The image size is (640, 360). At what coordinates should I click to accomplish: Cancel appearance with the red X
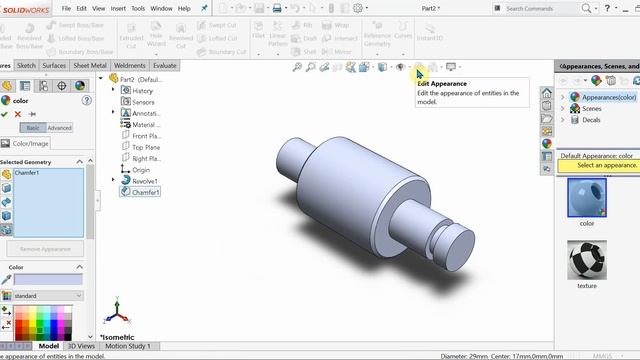point(18,114)
